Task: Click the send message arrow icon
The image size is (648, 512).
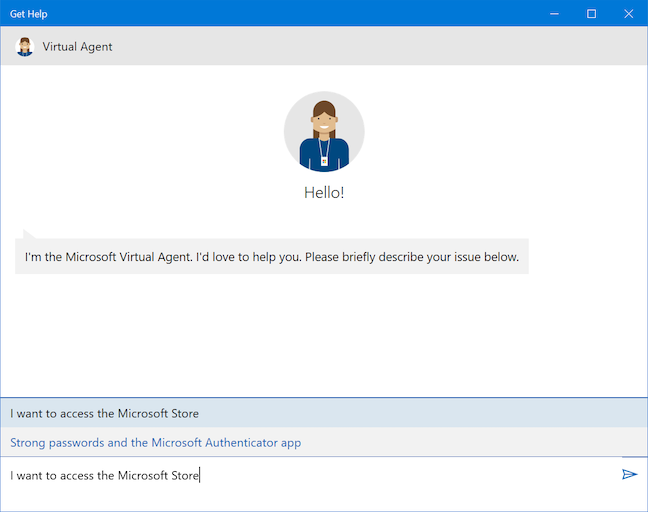Action: (x=629, y=474)
